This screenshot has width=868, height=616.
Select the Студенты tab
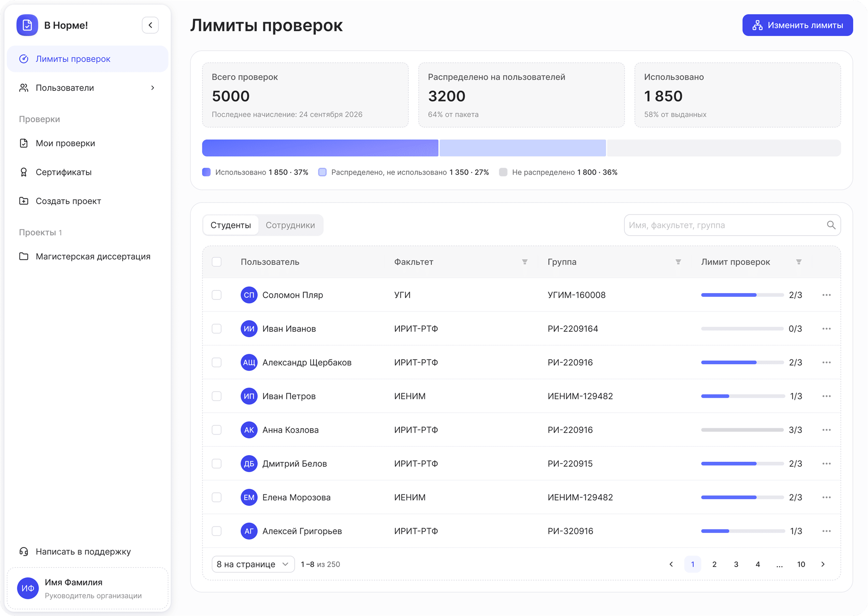point(231,225)
